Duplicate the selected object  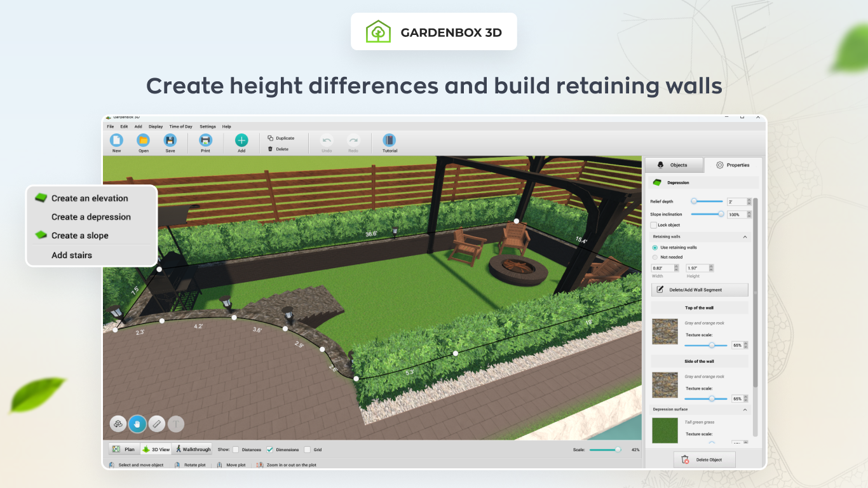pos(281,138)
